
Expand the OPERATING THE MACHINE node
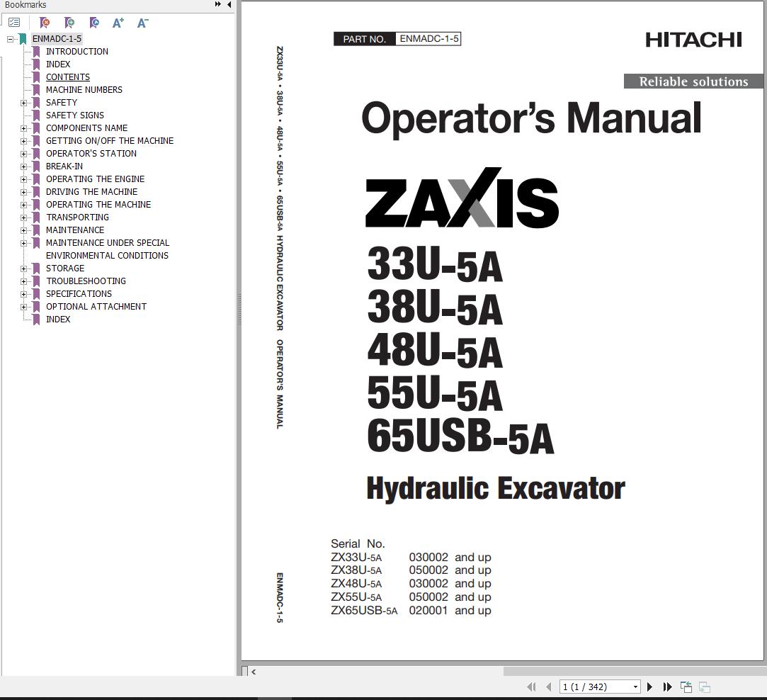coord(23,205)
